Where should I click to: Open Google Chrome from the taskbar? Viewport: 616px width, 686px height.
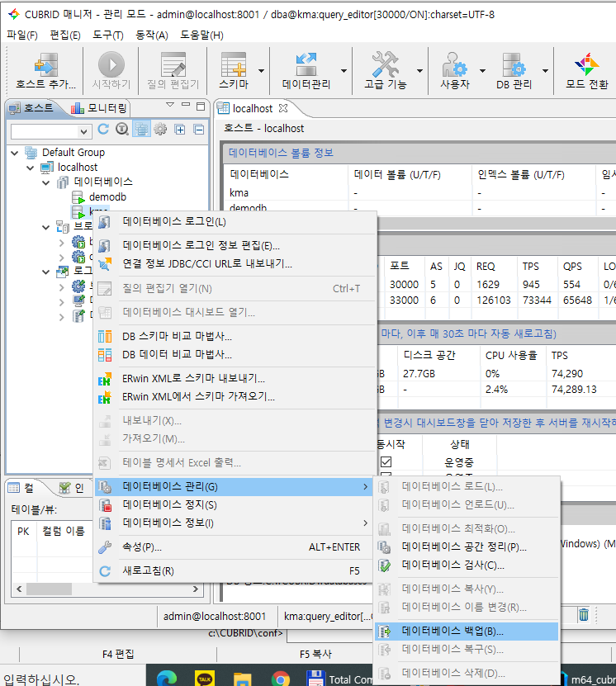[281, 679]
